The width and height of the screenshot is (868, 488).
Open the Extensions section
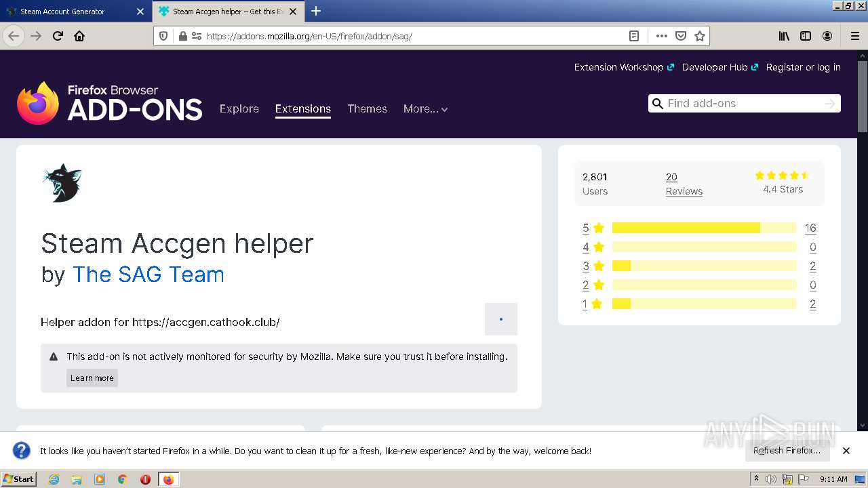(303, 108)
